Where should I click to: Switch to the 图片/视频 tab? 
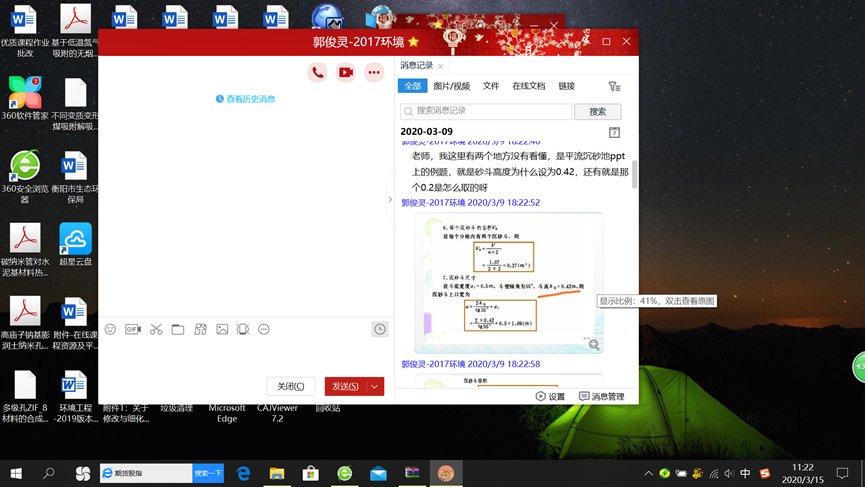(451, 87)
